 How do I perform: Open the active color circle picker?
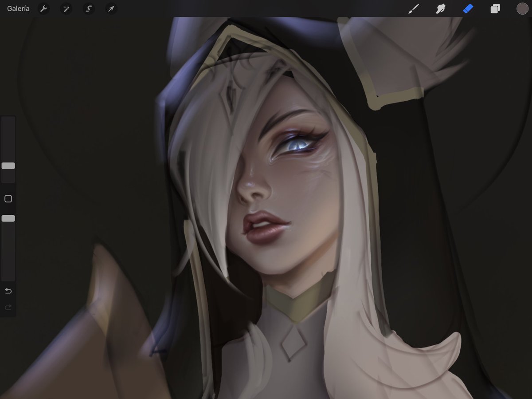[522, 8]
